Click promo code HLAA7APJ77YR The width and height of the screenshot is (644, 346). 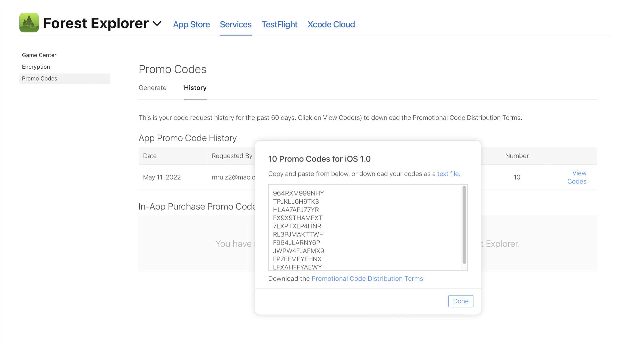pos(296,210)
